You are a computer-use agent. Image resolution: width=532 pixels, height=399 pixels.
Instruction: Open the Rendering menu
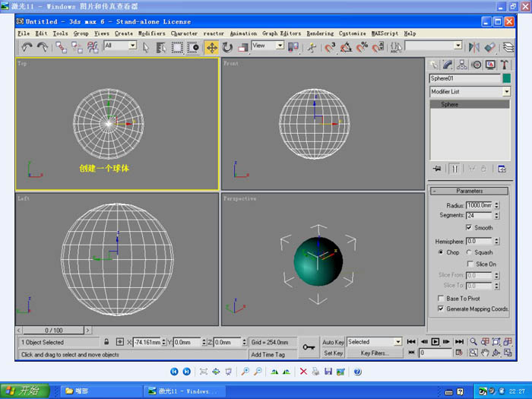[x=320, y=33]
